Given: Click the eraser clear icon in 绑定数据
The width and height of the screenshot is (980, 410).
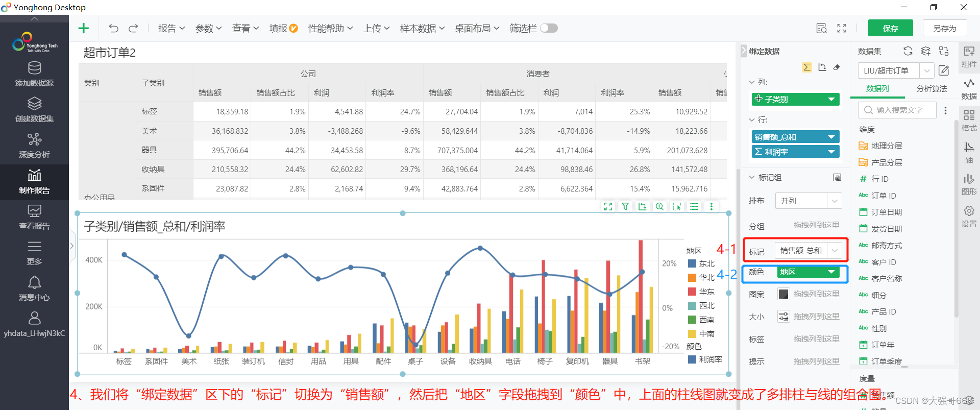Looking at the screenshot, I should (837, 67).
